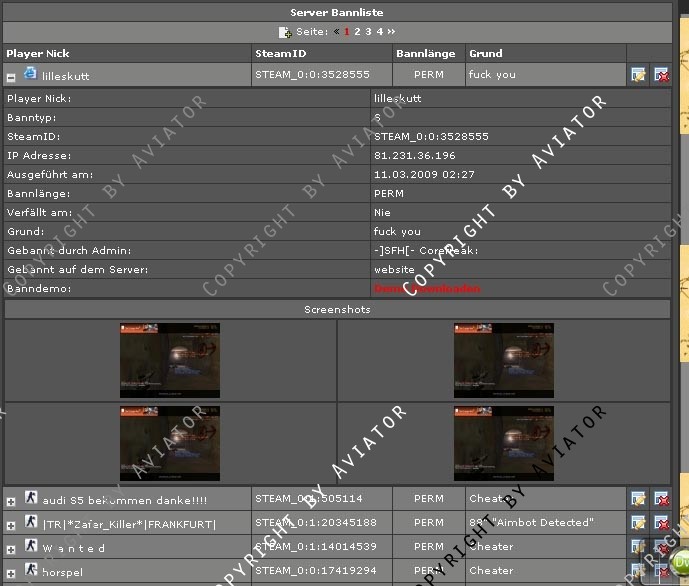Screen dimensions: 689x586
Task: Go to page 4 of ban list
Action: pos(379,32)
